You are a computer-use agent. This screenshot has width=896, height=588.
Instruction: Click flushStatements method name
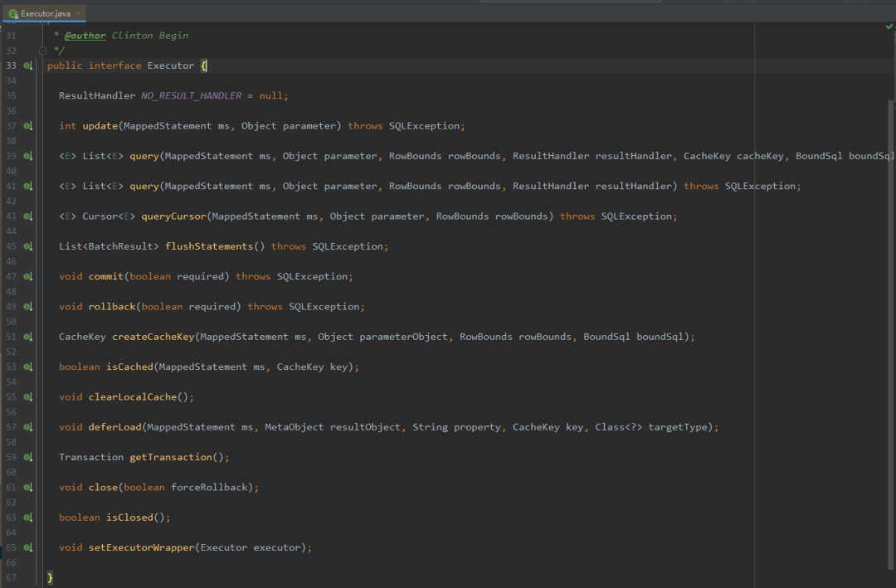209,246
